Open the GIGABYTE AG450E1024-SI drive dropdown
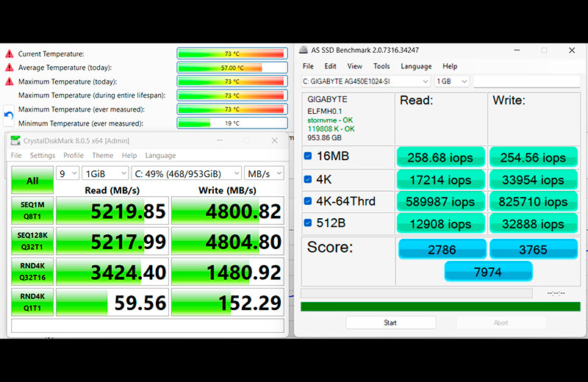588x382 pixels. coord(365,82)
